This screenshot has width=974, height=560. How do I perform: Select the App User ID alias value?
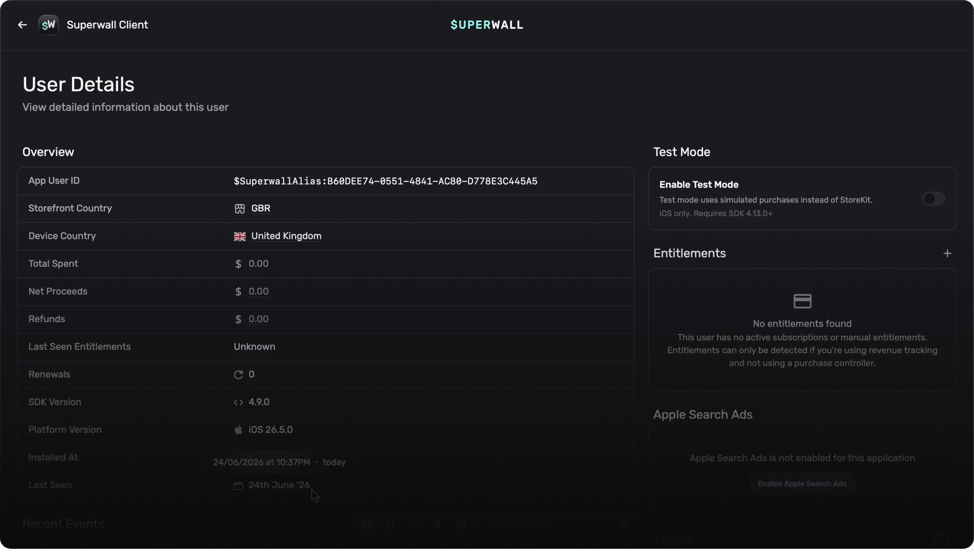[386, 181]
